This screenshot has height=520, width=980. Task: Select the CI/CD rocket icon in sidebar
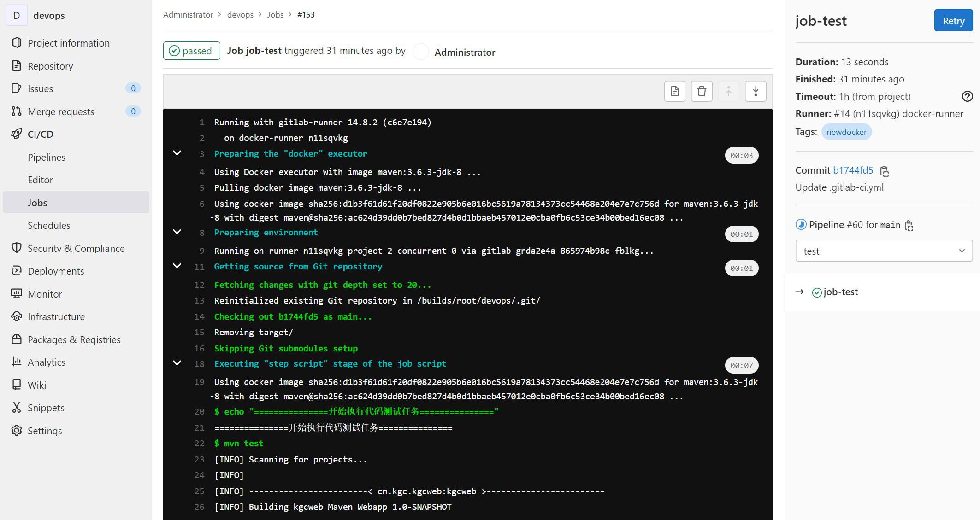pos(17,134)
